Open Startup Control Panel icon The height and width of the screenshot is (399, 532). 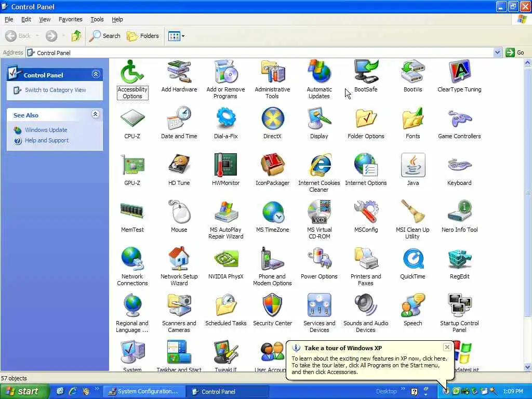(459, 305)
